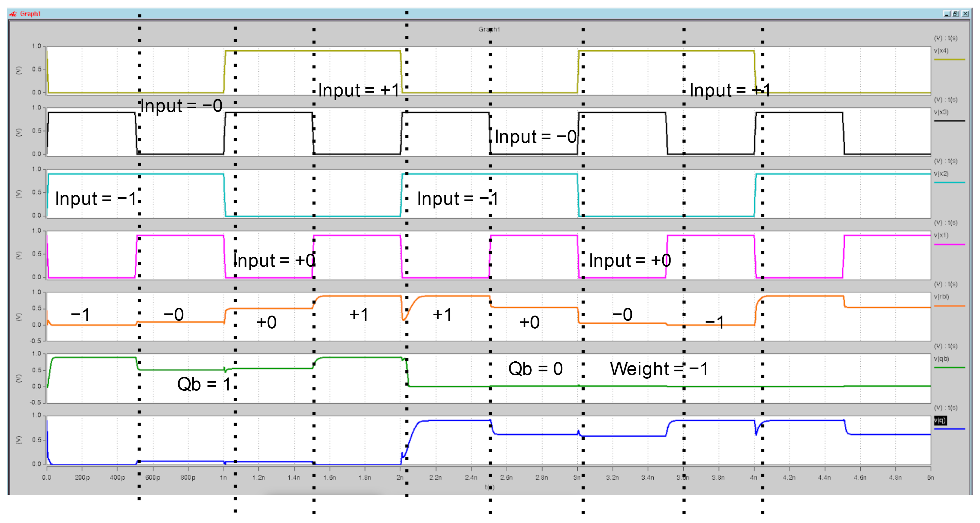This screenshot has height=523, width=980.
Task: Select the v(x4) signal label
Action: click(x=941, y=51)
